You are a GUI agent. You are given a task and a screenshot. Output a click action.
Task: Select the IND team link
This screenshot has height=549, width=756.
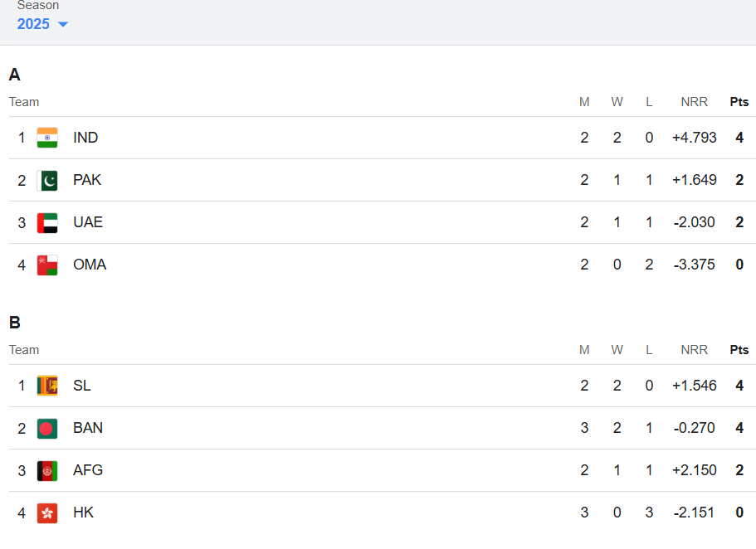(85, 137)
